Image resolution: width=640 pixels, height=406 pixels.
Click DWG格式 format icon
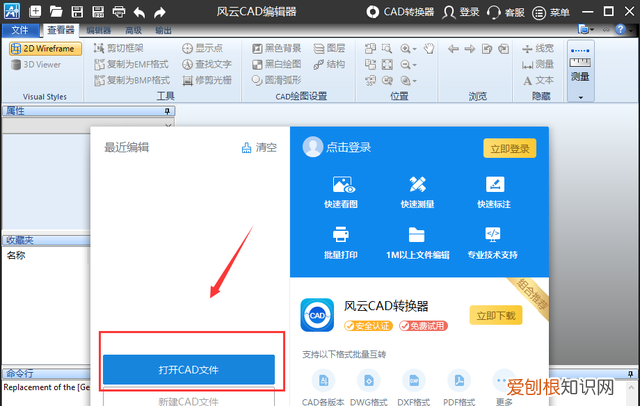pos(369,381)
